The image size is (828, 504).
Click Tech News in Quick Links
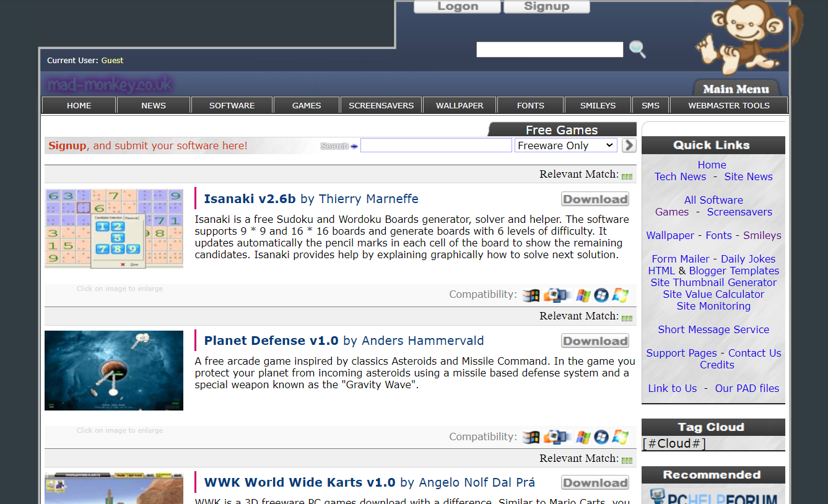coord(680,176)
